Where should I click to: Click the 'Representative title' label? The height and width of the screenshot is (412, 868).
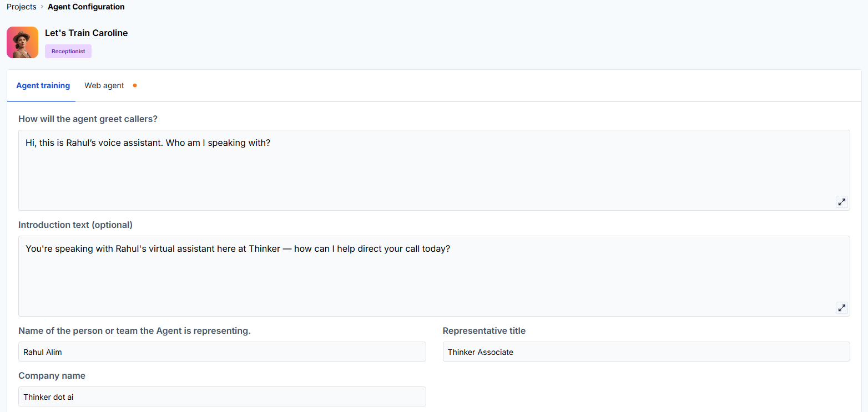[484, 330]
